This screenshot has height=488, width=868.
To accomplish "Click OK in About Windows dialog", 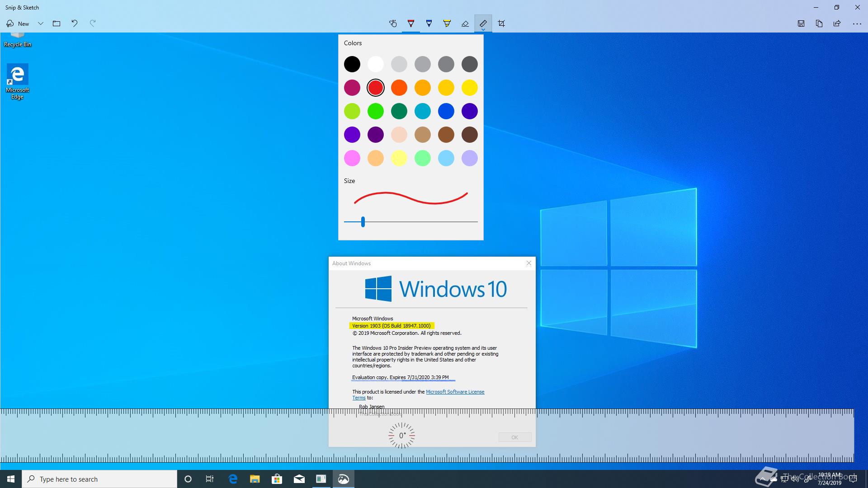I will point(515,437).
